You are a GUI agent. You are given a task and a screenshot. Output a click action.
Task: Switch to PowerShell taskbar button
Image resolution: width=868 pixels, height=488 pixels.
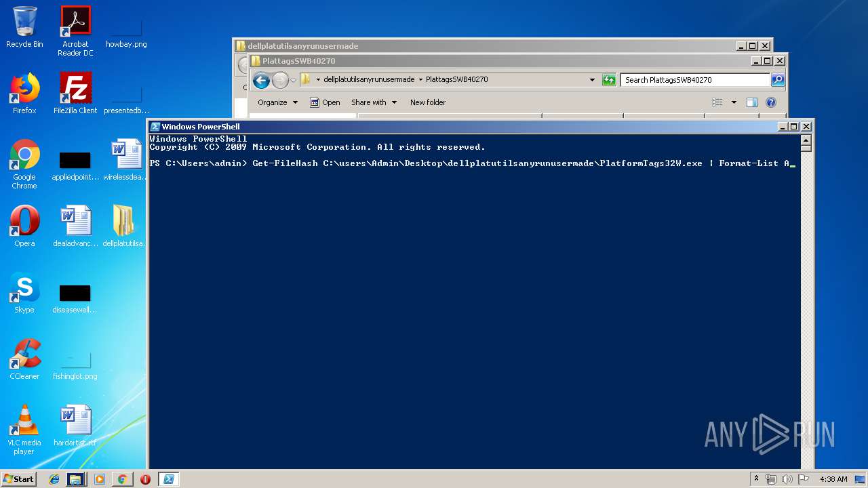click(168, 479)
